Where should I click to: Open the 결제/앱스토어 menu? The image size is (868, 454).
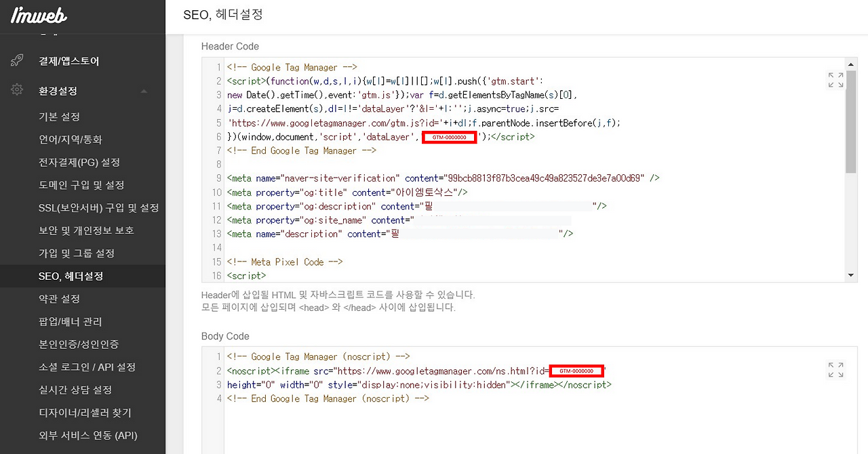point(69,61)
